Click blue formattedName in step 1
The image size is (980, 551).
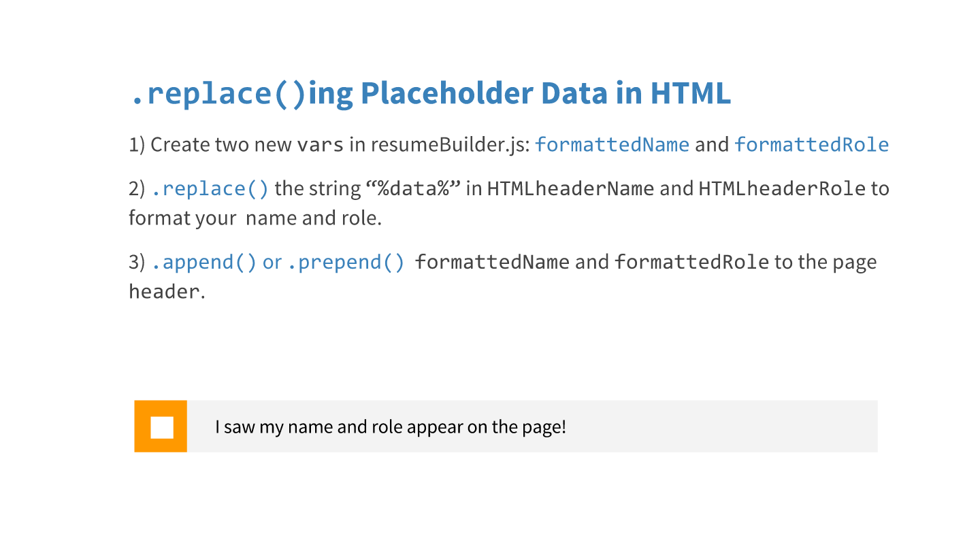click(612, 145)
